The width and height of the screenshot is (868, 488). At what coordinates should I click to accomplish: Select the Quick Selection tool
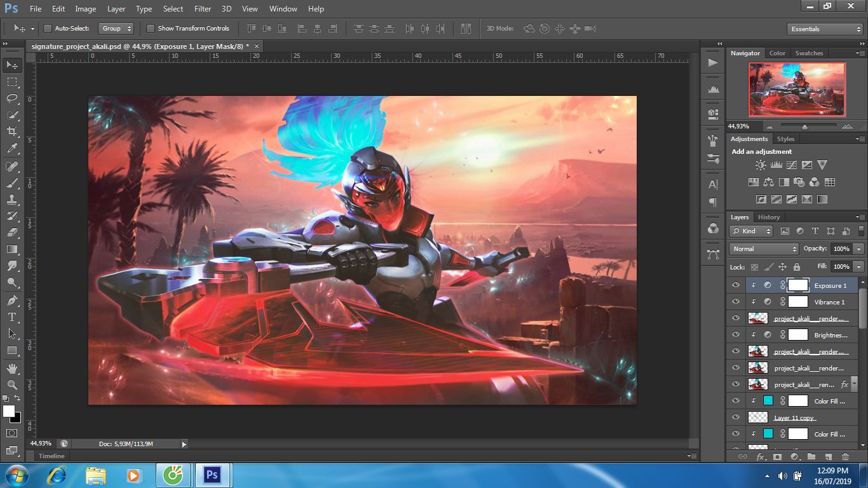tap(12, 115)
